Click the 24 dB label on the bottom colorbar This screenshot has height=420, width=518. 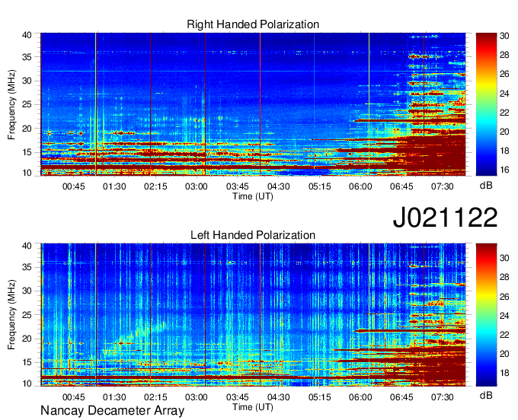click(504, 316)
